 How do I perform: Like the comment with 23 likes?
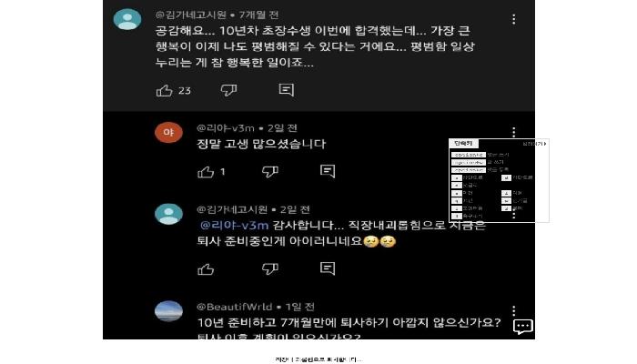coord(164,90)
